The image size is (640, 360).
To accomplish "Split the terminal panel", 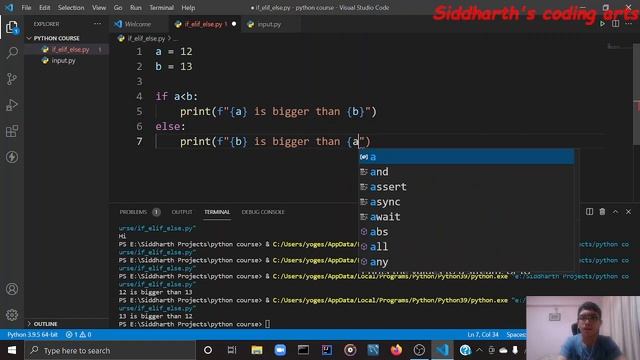I will 589,211.
